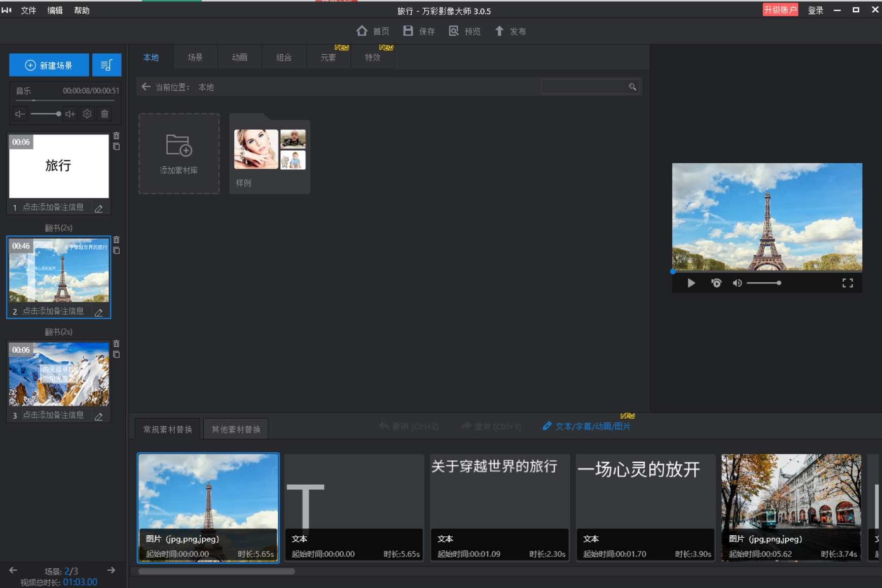Create a new scene with 新建场景
The width and height of the screenshot is (882, 588).
[49, 65]
